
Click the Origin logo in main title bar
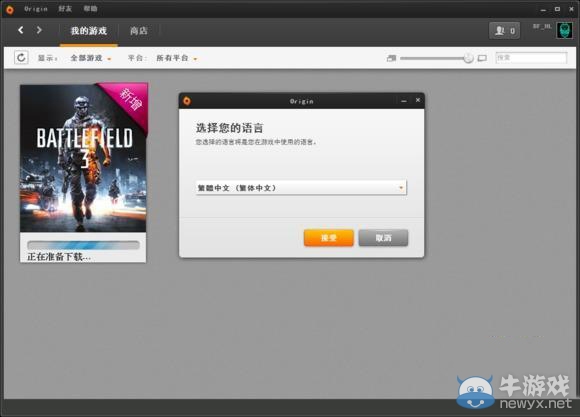click(10, 9)
